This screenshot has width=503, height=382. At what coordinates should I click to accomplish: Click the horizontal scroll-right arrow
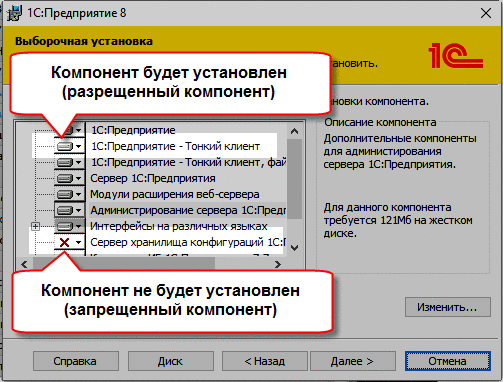(278, 264)
